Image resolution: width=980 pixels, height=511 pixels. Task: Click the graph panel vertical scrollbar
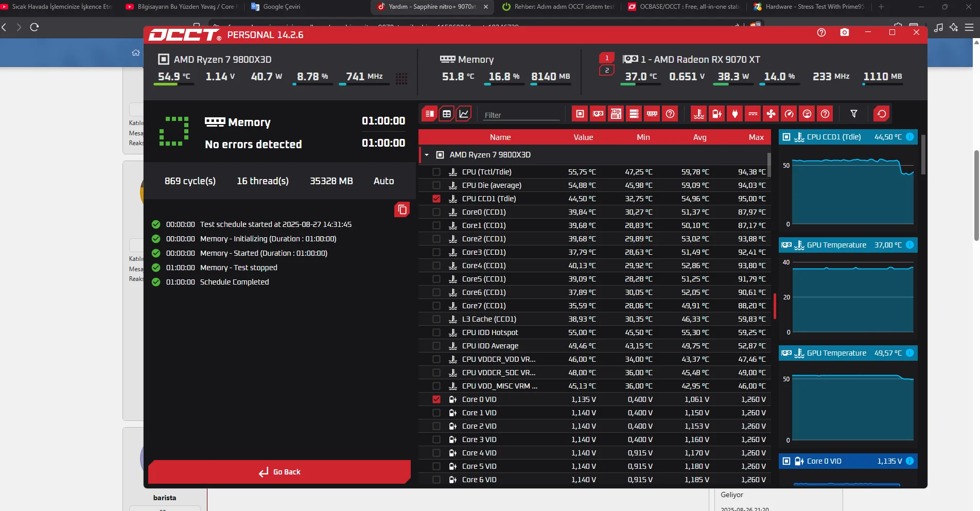click(923, 154)
